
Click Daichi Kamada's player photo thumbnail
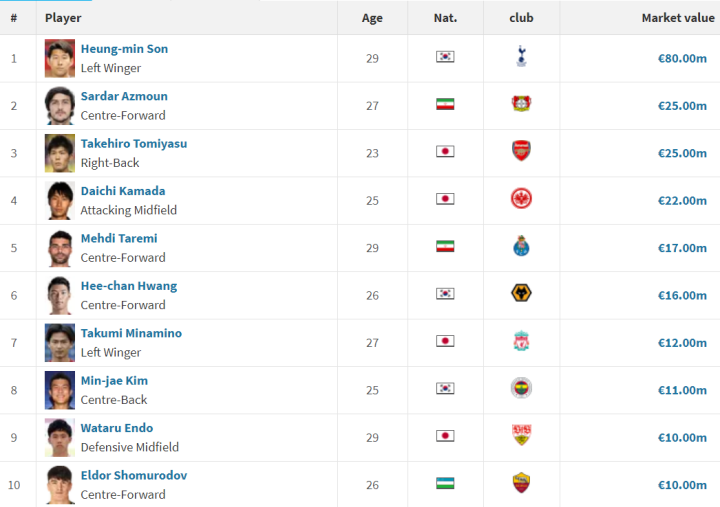(x=60, y=200)
